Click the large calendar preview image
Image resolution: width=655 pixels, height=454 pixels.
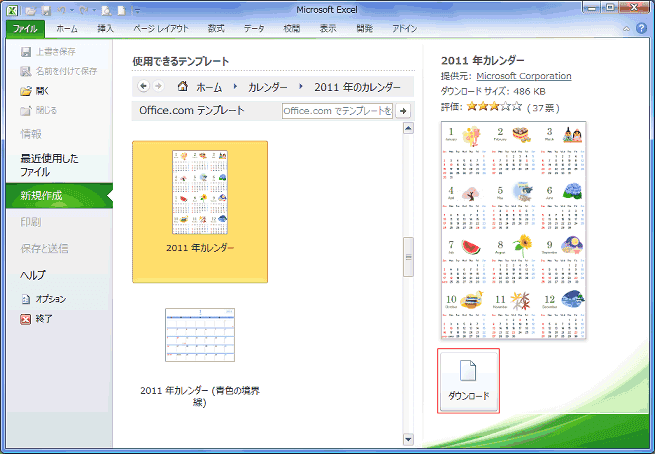tap(513, 230)
